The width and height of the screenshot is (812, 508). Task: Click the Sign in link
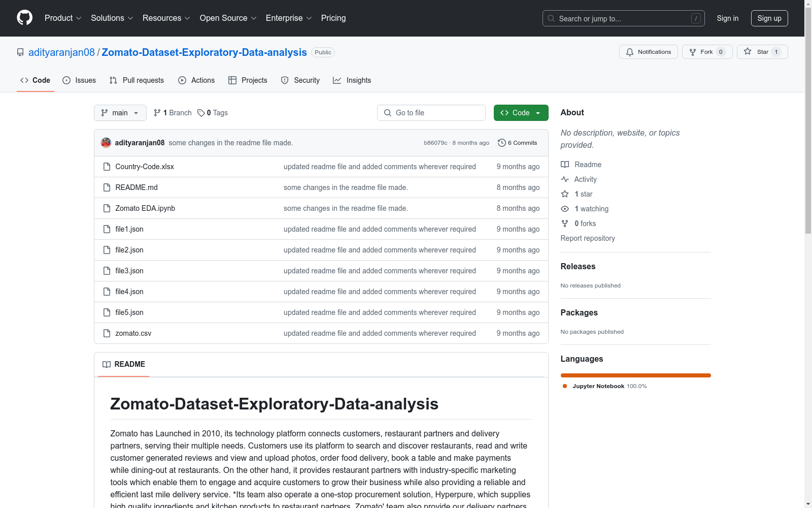point(728,18)
